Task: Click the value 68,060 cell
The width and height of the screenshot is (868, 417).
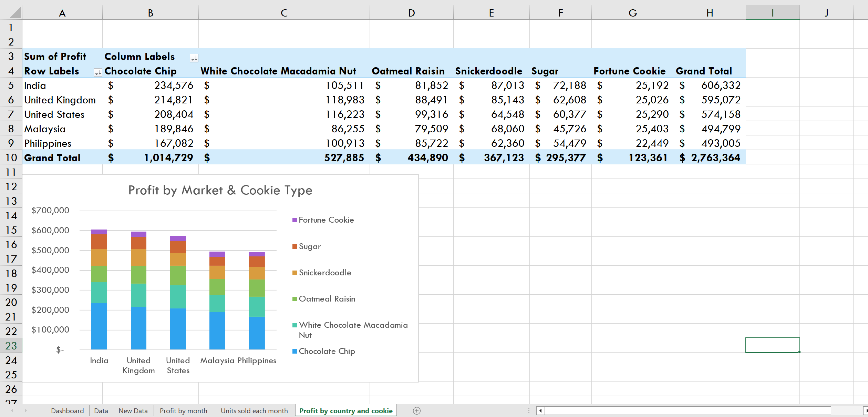Action: pyautogui.click(x=492, y=129)
